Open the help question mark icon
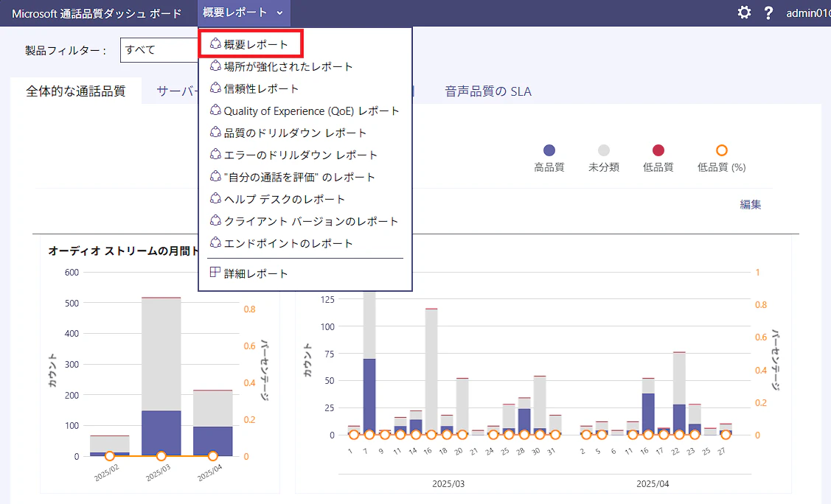This screenshot has width=831, height=504. [768, 13]
